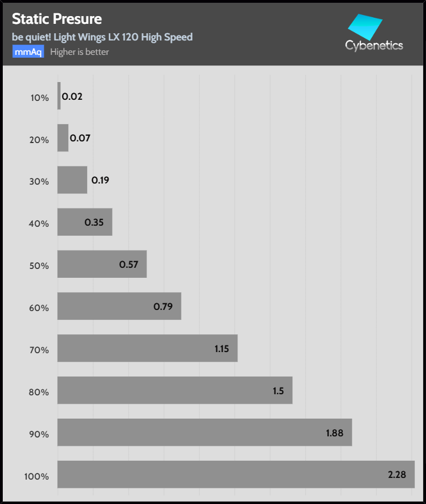
Task: Click the Cybenetics logo icon
Action: click(366, 27)
